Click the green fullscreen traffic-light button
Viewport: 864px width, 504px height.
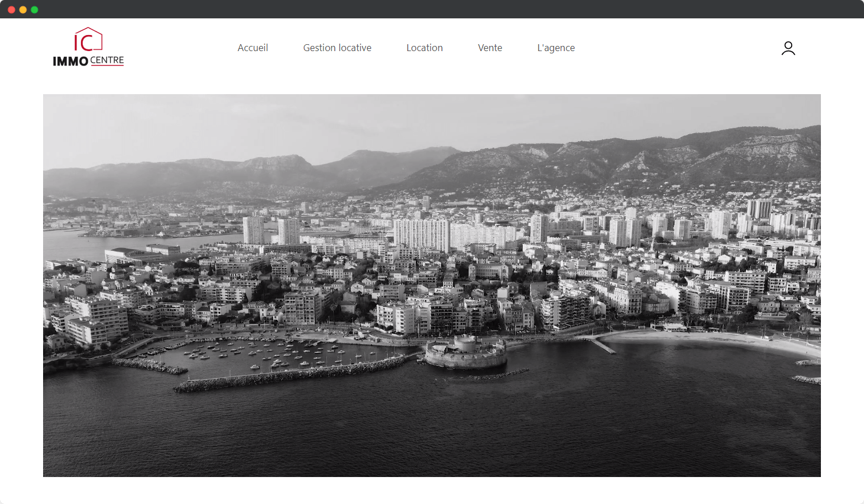(34, 9)
